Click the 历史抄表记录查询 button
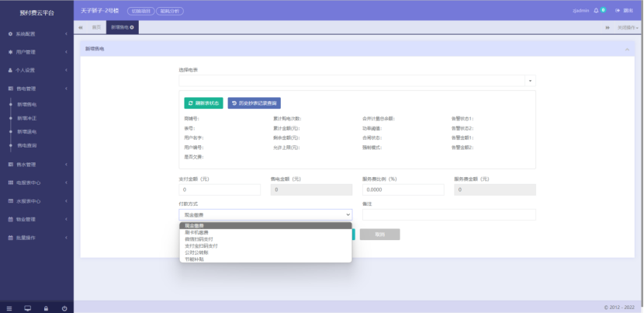Viewport: 644px width, 313px height. pyautogui.click(x=254, y=103)
